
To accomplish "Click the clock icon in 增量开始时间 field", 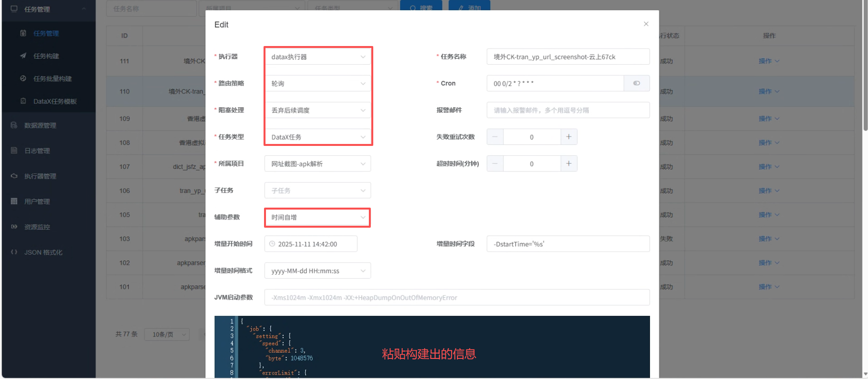I will pyautogui.click(x=272, y=244).
